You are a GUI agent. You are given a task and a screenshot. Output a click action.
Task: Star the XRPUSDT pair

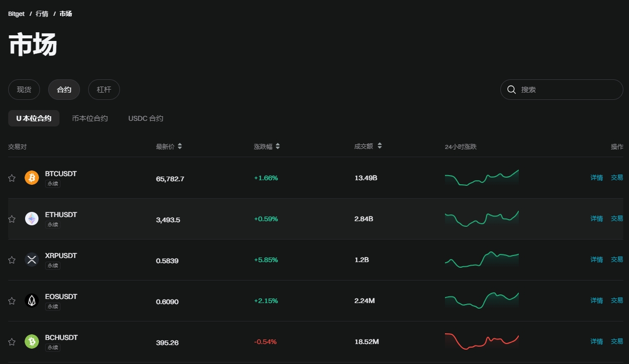tap(12, 260)
